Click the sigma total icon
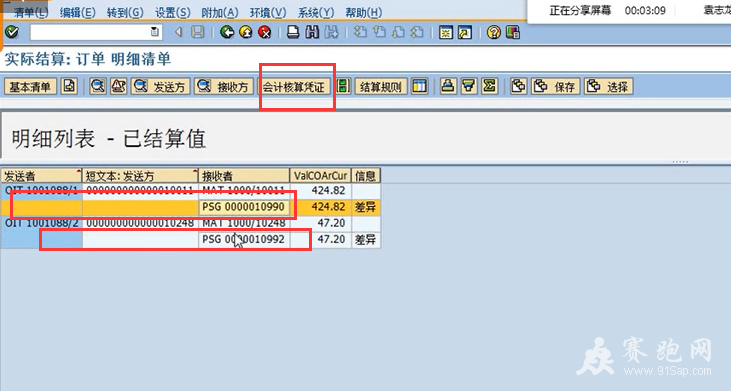This screenshot has height=391, width=731. 490,87
